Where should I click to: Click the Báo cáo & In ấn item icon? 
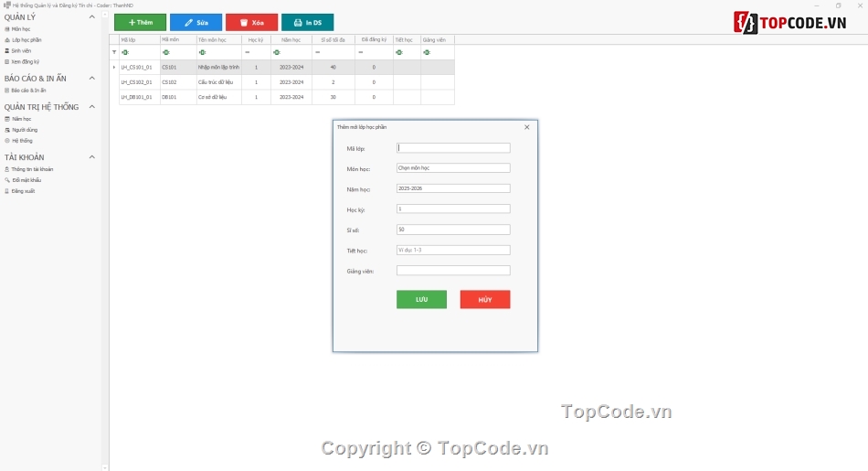(7, 91)
